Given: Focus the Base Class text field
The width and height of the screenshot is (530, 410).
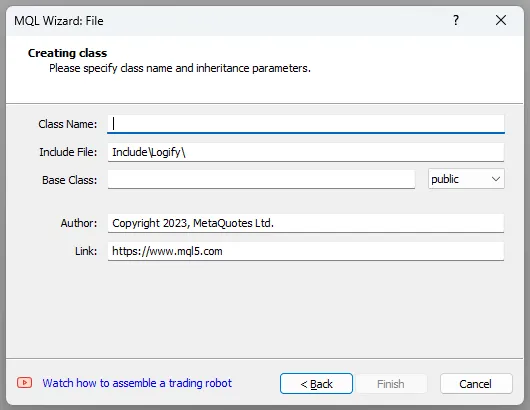Looking at the screenshot, I should click(261, 179).
